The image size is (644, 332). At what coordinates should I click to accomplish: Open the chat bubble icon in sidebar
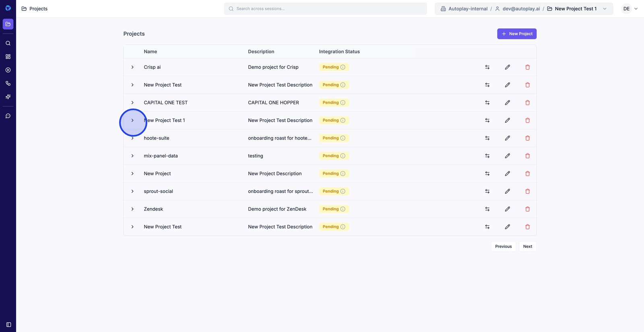8,116
